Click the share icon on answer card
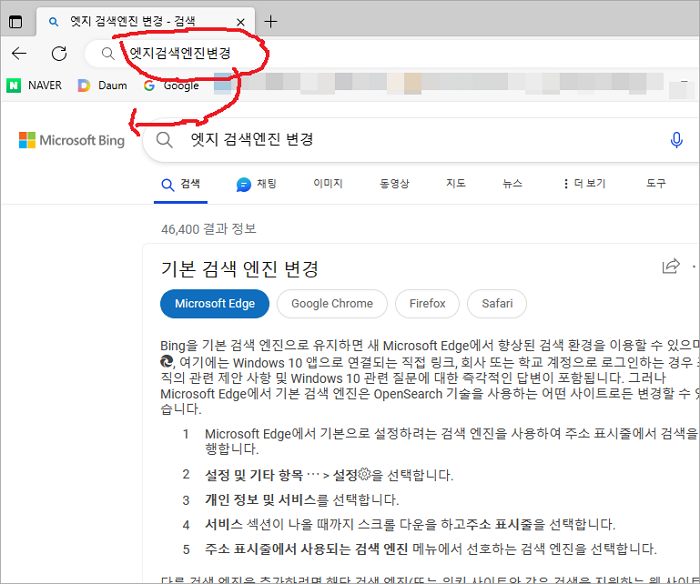 670,267
